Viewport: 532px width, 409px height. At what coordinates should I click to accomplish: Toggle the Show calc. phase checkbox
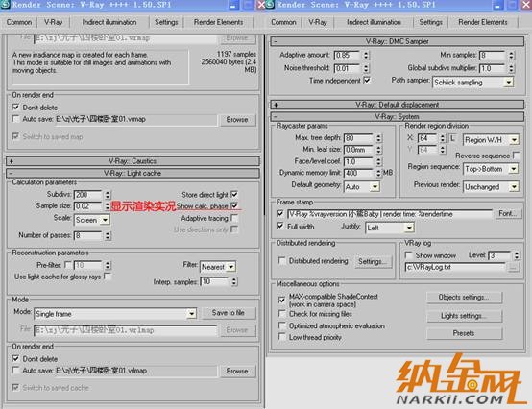pos(234,205)
